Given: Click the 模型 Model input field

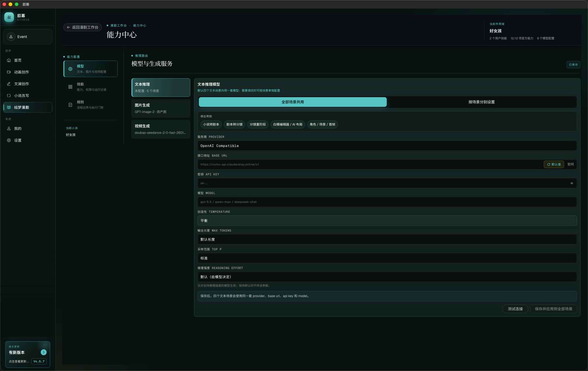Looking at the screenshot, I should (x=387, y=202).
